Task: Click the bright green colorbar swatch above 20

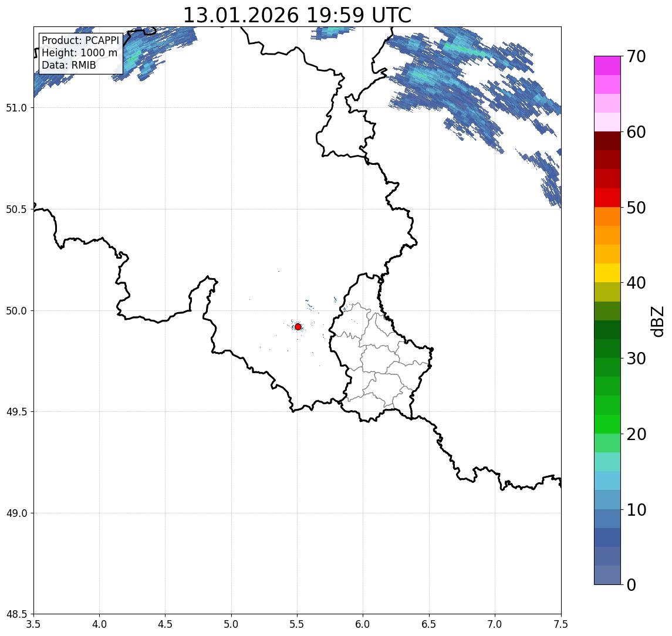Action: (607, 424)
